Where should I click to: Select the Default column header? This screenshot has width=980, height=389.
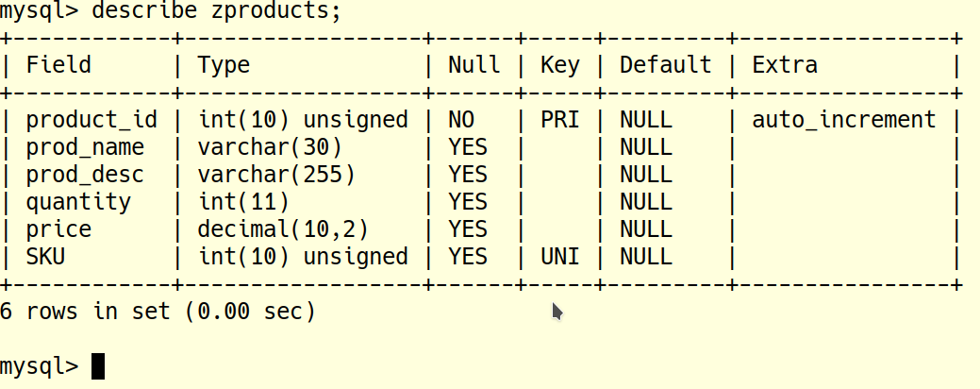[x=665, y=65]
